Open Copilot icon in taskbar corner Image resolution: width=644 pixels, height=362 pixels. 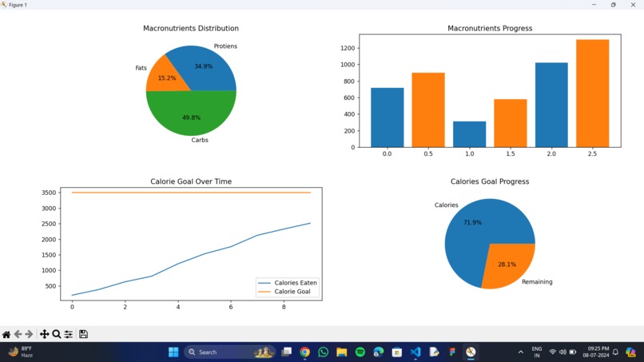point(630,352)
